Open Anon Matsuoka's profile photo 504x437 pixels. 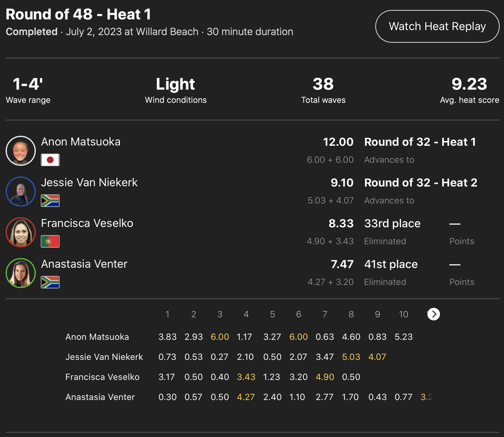[x=21, y=151]
